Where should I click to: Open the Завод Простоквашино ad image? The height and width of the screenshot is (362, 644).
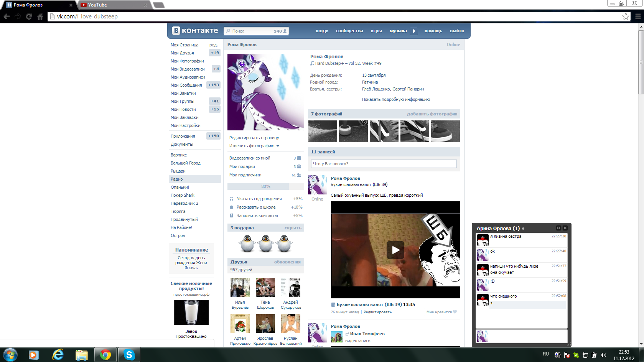coord(191,312)
